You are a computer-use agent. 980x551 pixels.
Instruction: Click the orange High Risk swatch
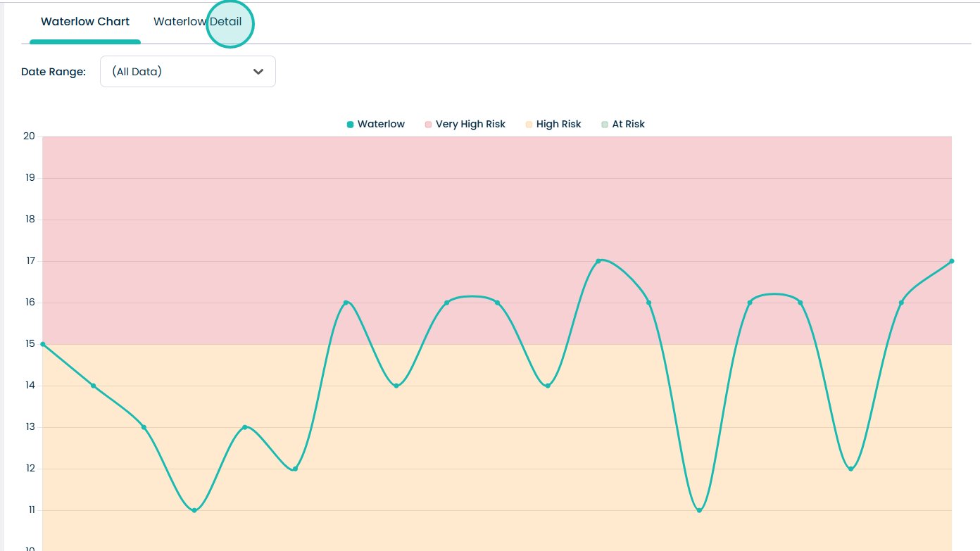coord(529,125)
